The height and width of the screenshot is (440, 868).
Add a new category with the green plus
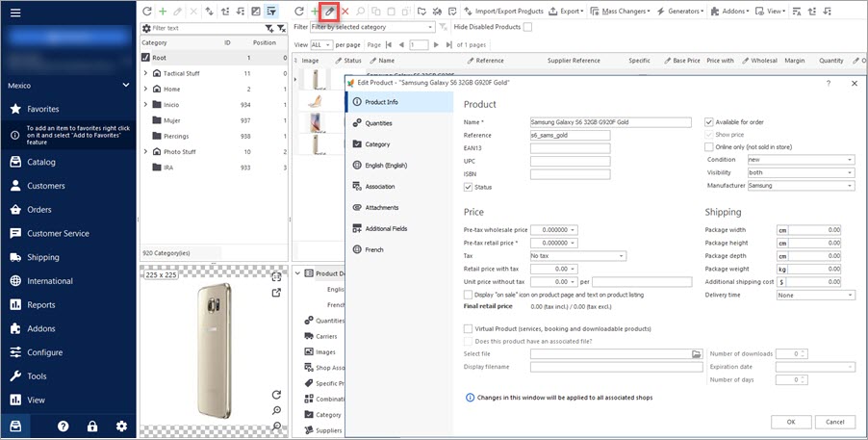163,12
